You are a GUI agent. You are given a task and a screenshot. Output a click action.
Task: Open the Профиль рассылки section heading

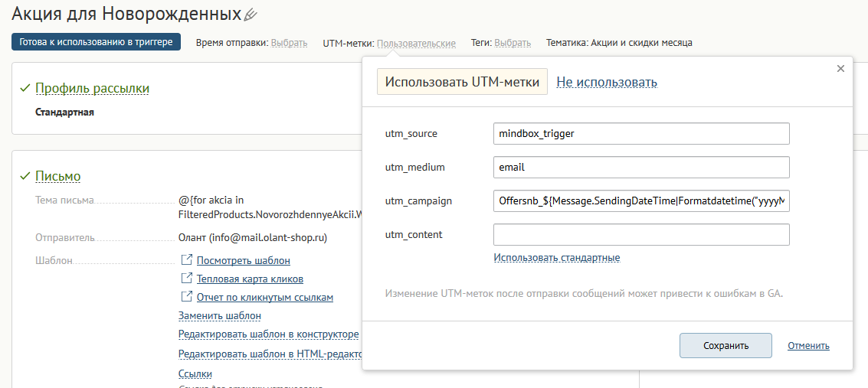point(92,89)
